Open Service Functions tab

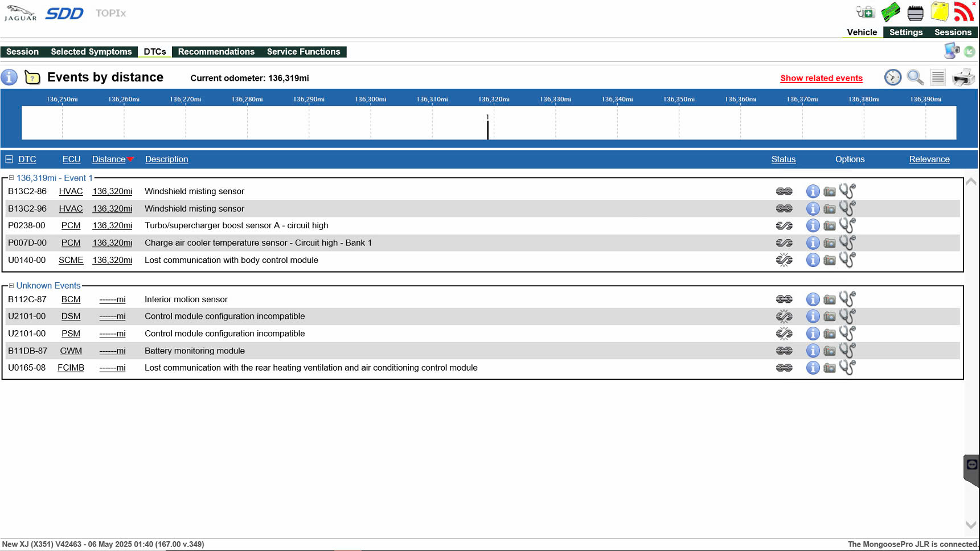304,52
